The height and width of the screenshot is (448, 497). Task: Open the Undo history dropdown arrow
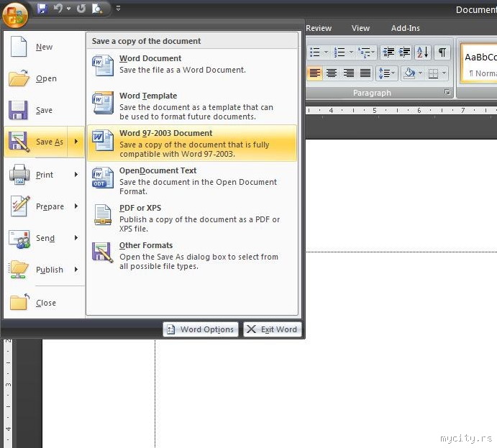pyautogui.click(x=68, y=9)
